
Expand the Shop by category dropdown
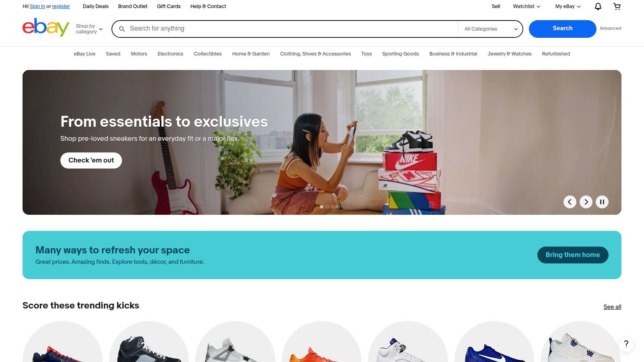[x=89, y=29]
